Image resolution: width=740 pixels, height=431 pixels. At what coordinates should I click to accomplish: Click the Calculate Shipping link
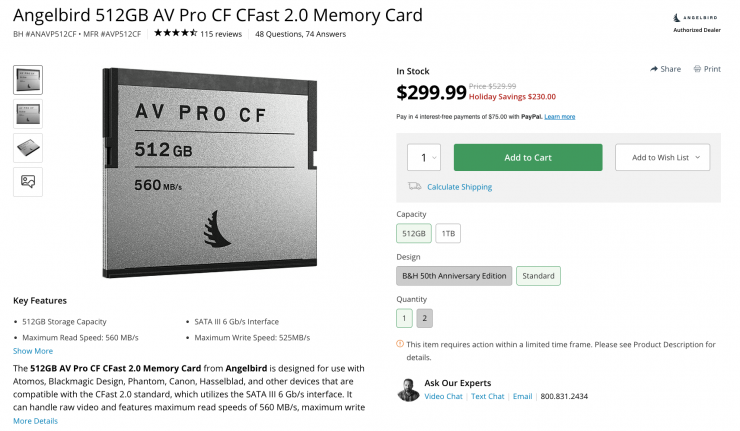click(459, 187)
